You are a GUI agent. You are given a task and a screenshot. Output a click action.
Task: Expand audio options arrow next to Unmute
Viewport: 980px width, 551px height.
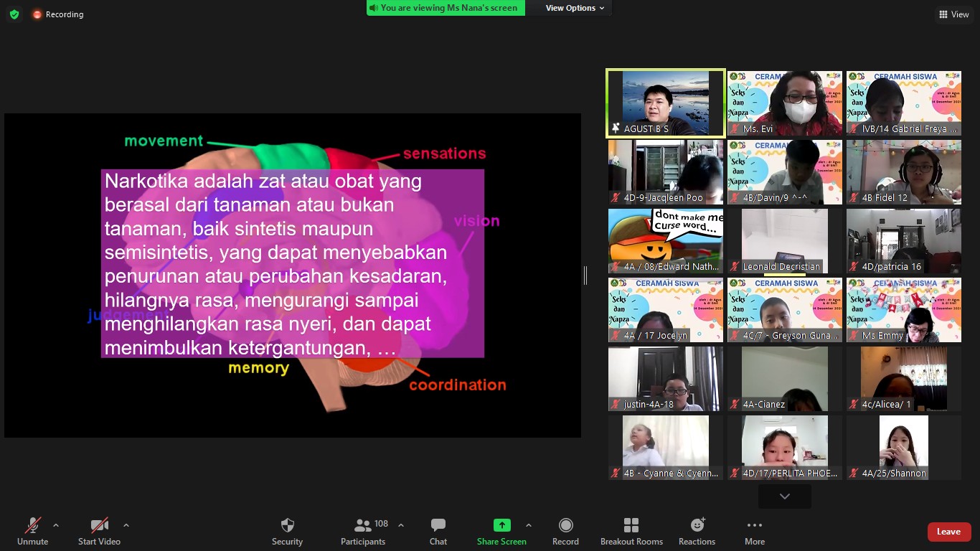pos(56,525)
